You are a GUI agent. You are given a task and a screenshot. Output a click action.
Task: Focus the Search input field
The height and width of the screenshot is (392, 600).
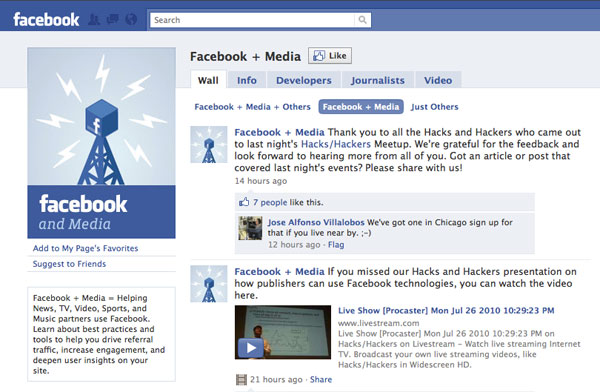(253, 20)
